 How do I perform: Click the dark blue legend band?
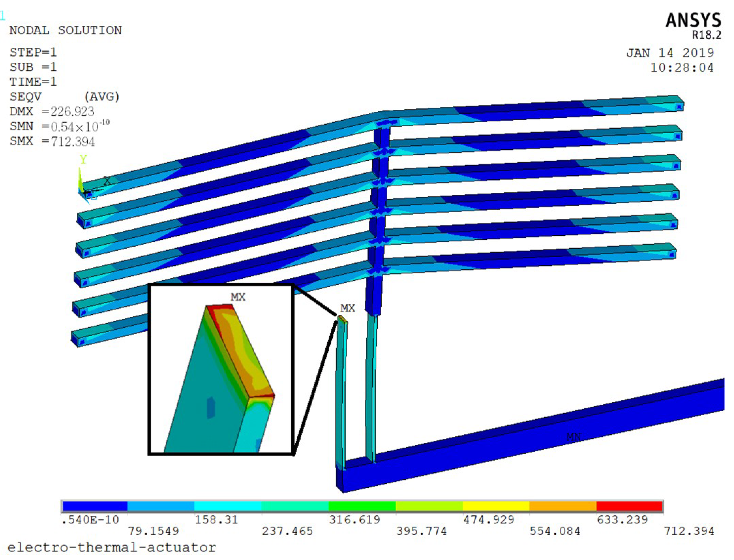coord(95,506)
